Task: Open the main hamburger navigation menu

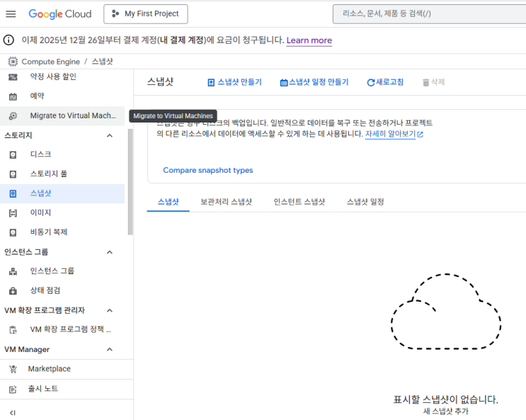Action: coord(11,13)
